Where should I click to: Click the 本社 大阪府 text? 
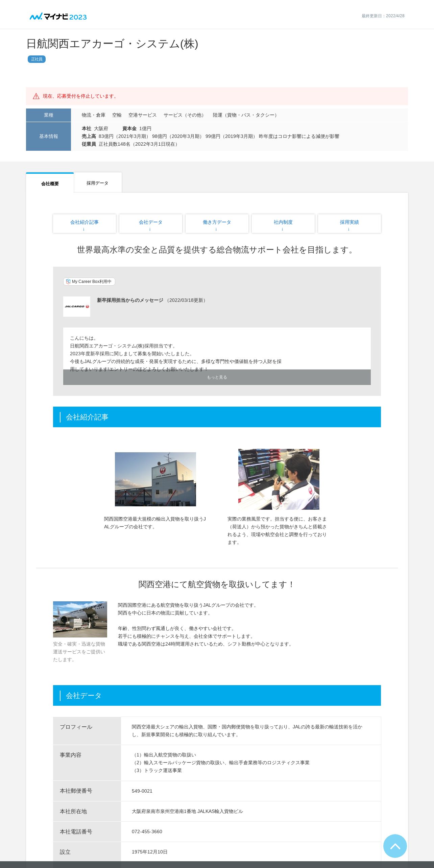[x=95, y=128]
